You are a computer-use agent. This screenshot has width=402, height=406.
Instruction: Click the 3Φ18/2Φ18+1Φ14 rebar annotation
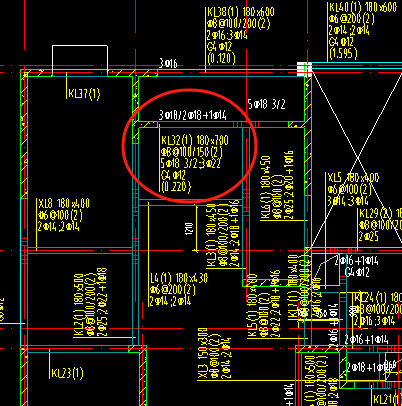[193, 115]
